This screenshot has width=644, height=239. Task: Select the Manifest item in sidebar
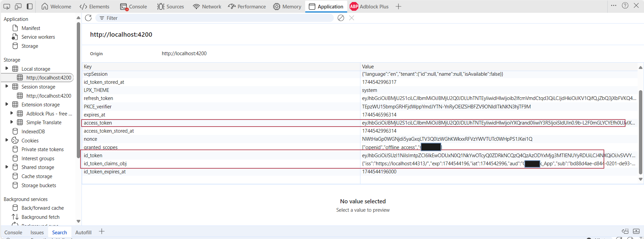(31, 28)
